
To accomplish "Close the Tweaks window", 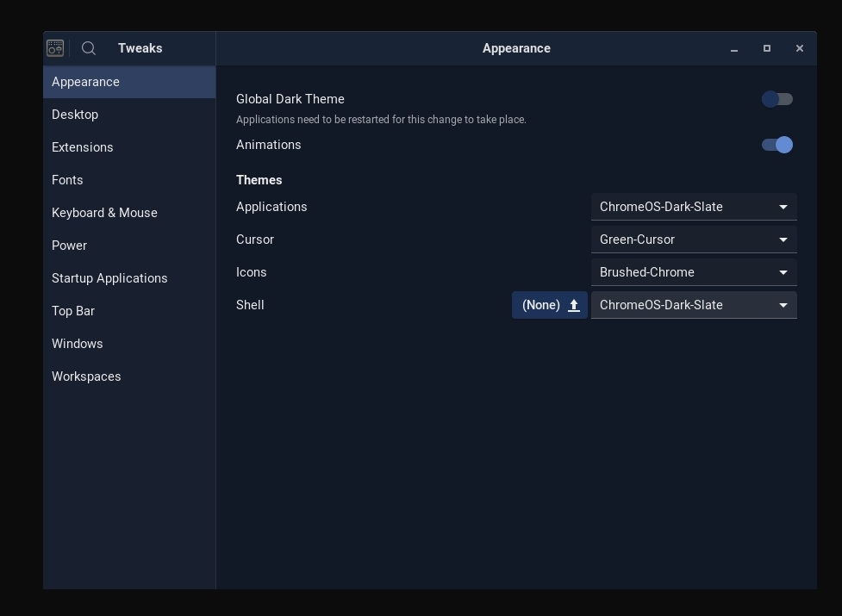I will point(800,48).
